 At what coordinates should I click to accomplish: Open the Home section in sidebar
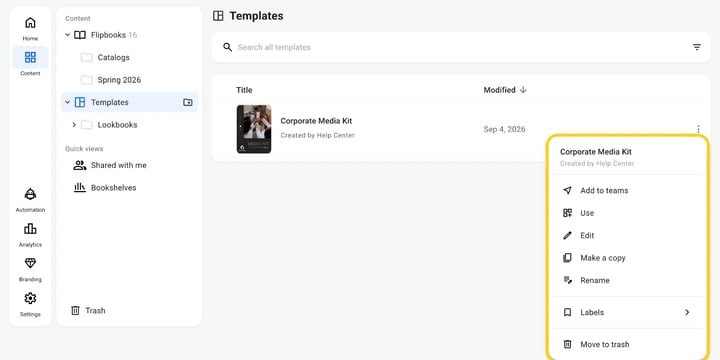click(x=30, y=28)
